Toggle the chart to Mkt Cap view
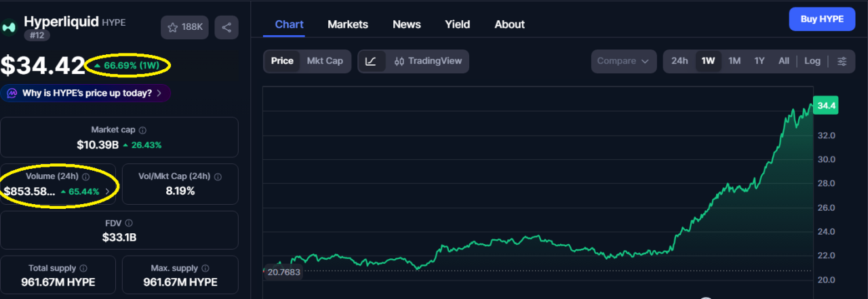The image size is (868, 299). [325, 61]
